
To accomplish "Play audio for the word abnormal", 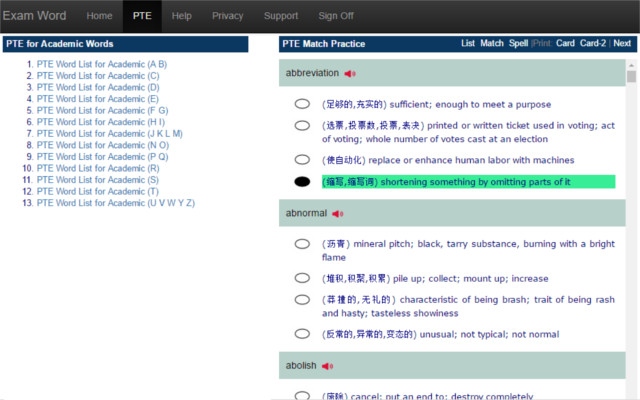I will 338,213.
